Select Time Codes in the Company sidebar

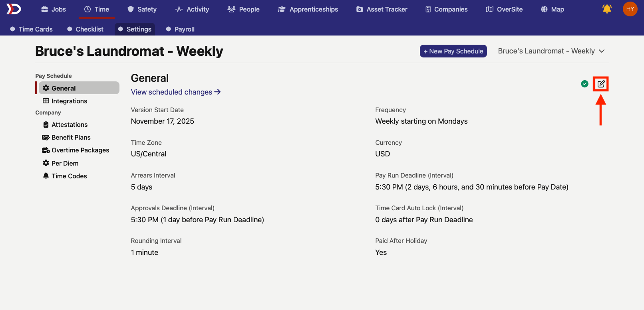pos(65,176)
